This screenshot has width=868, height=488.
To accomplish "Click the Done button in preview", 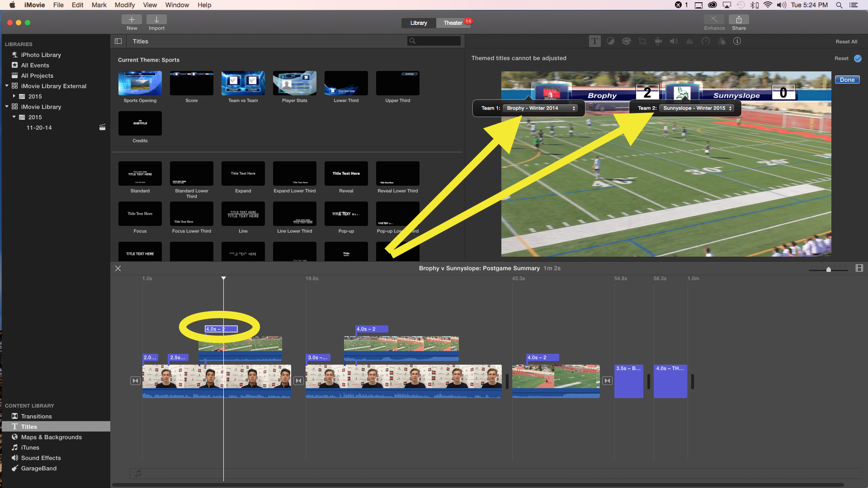I will [847, 80].
